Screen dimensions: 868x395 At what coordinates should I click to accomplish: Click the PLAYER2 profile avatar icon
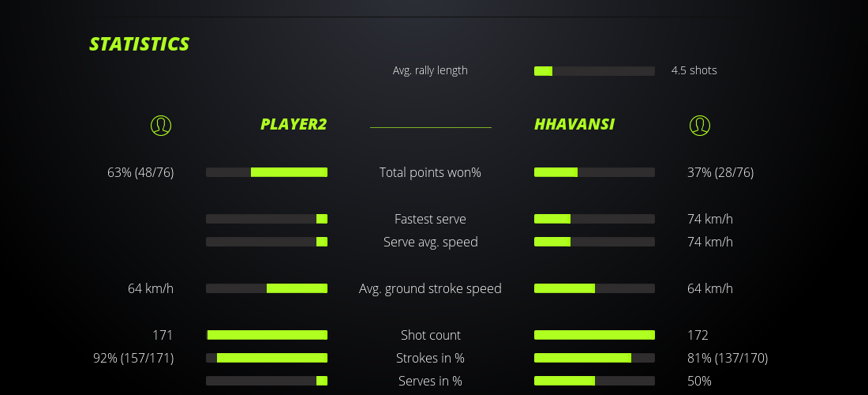[160, 125]
